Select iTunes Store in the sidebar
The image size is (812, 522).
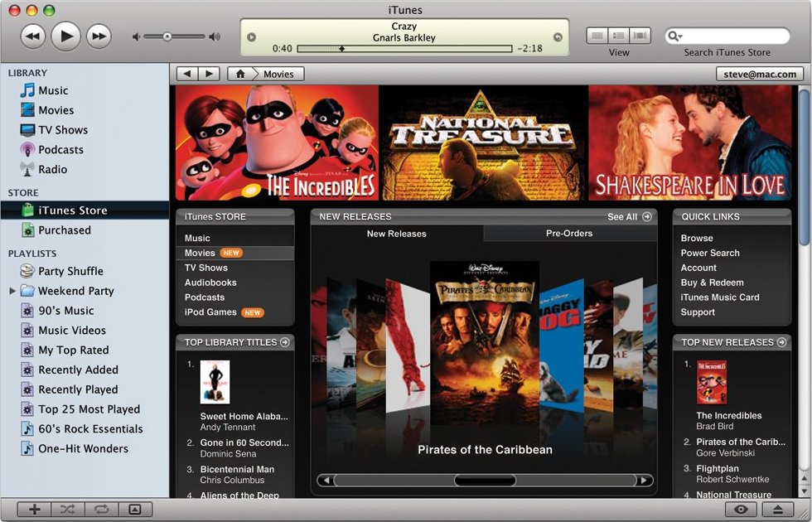point(85,210)
